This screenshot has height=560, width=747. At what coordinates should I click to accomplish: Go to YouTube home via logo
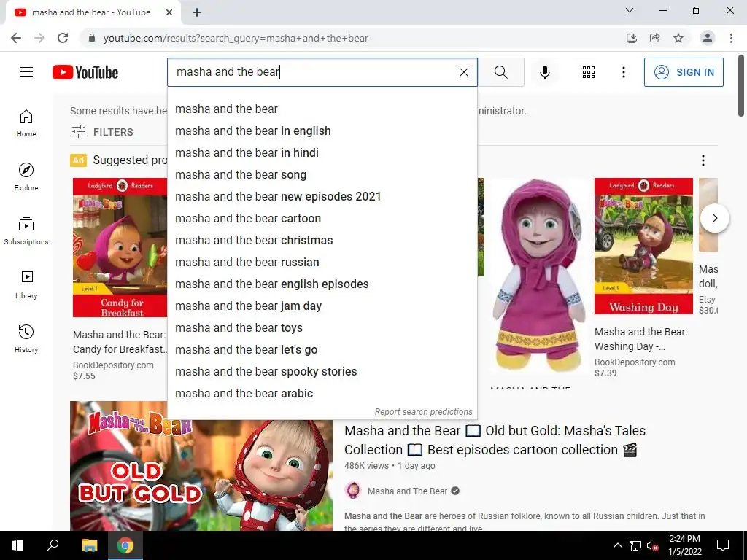[x=85, y=72]
